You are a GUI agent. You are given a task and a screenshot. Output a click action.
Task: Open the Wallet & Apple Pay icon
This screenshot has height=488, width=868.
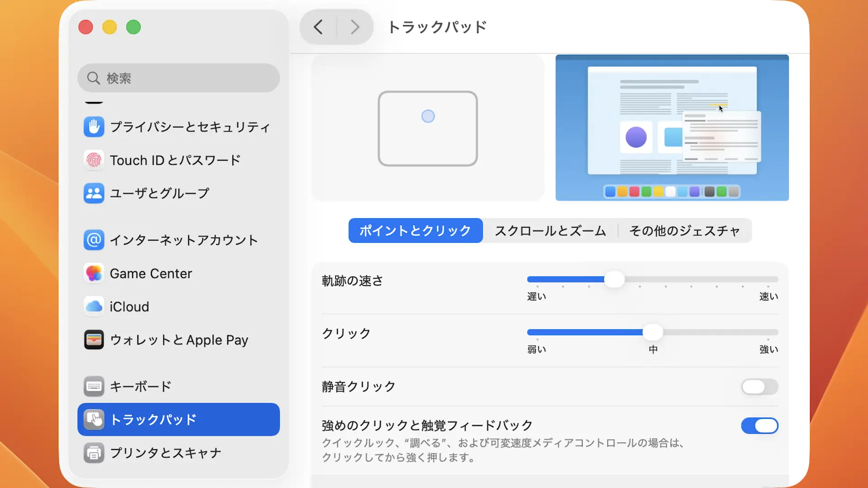point(94,340)
